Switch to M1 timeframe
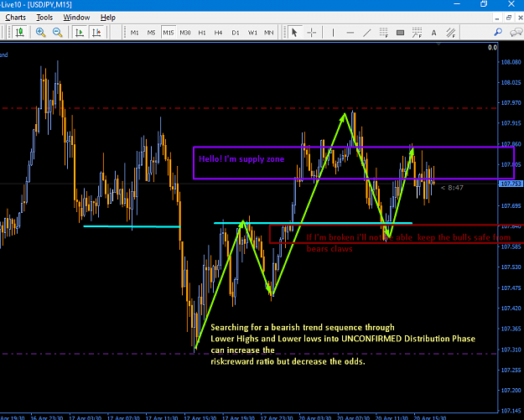The height and width of the screenshot is (420, 524). point(134,33)
